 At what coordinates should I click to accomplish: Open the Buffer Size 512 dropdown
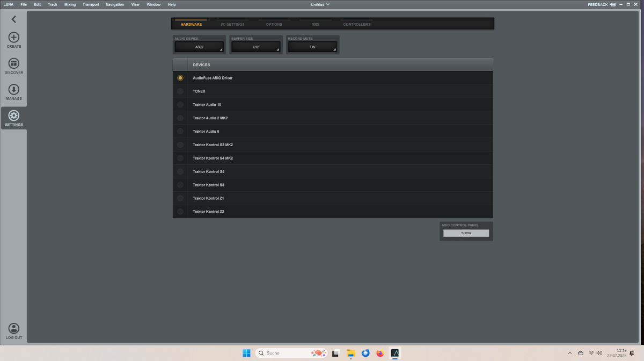[256, 47]
